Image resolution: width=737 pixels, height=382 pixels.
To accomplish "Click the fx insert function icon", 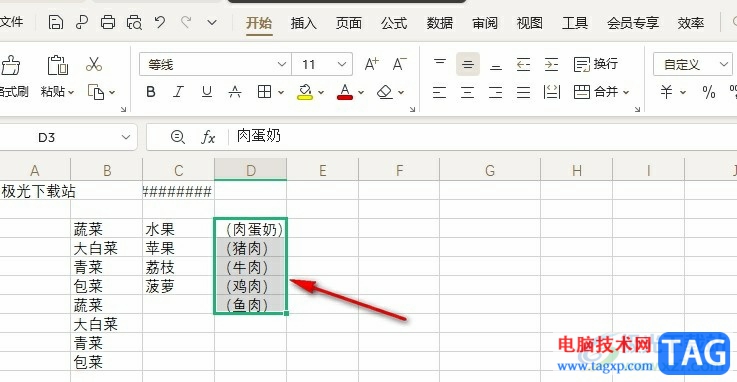I will click(208, 137).
